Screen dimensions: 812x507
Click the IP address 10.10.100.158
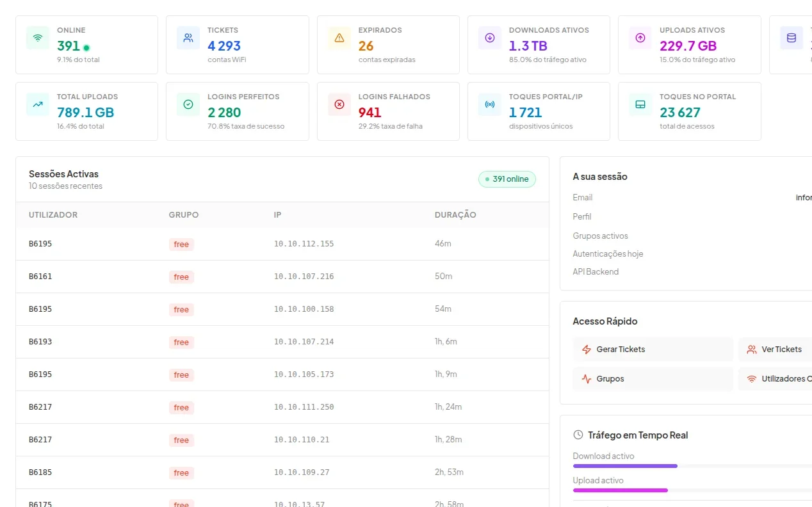(x=304, y=309)
